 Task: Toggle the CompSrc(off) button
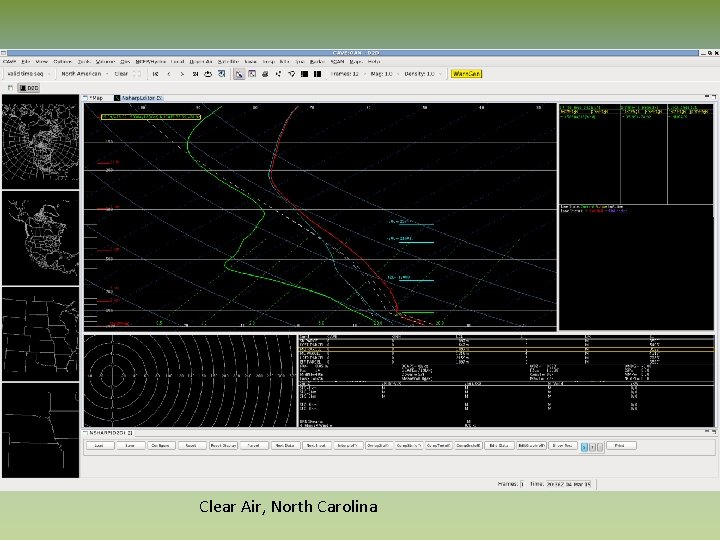[x=469, y=446]
